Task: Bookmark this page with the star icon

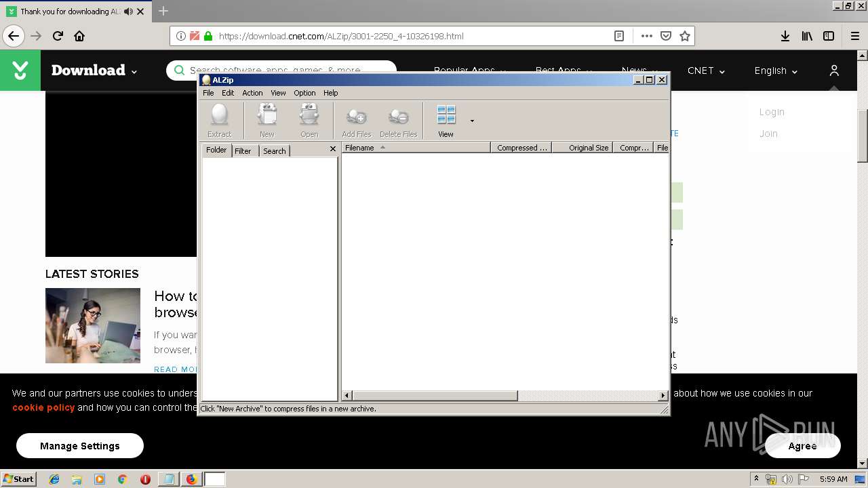Action: coord(685,36)
